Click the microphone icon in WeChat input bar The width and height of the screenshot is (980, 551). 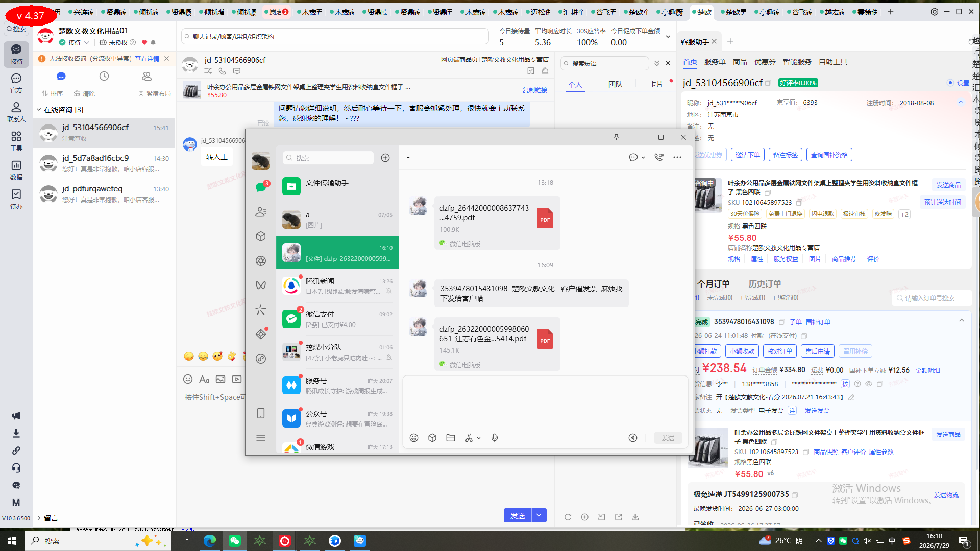pos(495,438)
